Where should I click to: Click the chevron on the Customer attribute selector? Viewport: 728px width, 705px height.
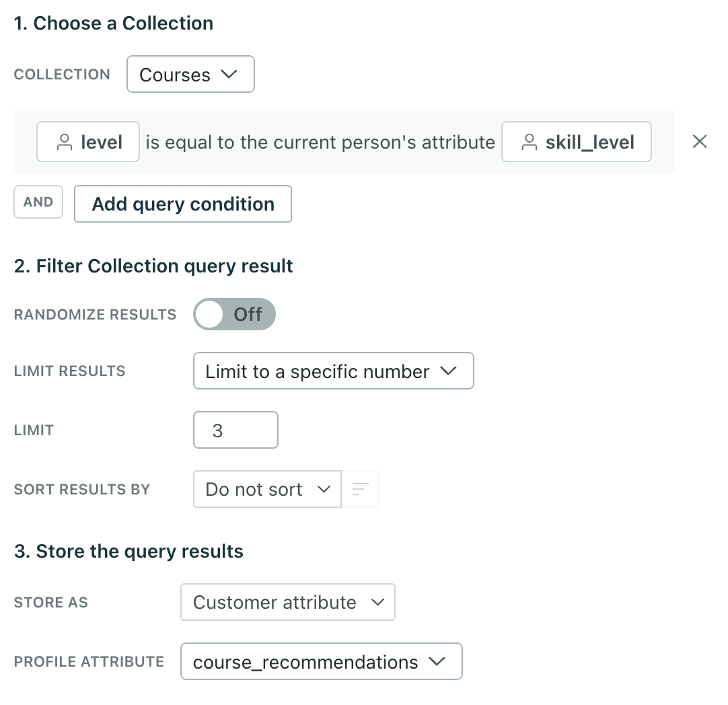[x=379, y=602]
